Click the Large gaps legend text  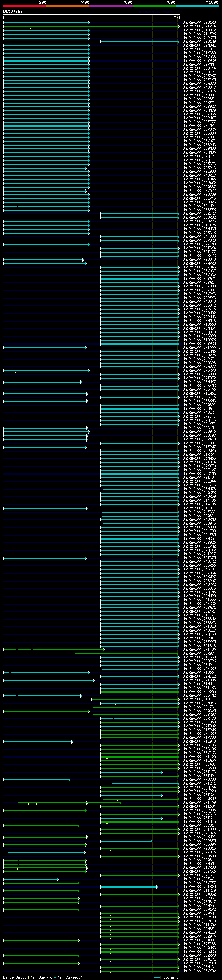coord(43,977)
